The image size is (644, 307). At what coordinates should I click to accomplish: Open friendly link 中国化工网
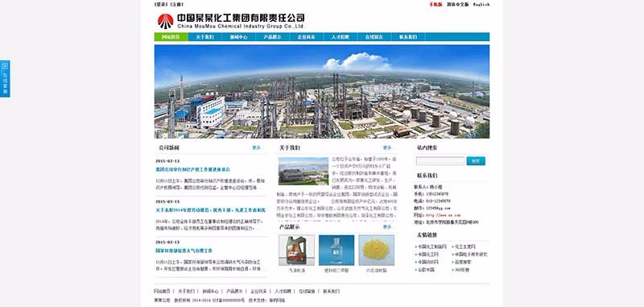click(428, 255)
